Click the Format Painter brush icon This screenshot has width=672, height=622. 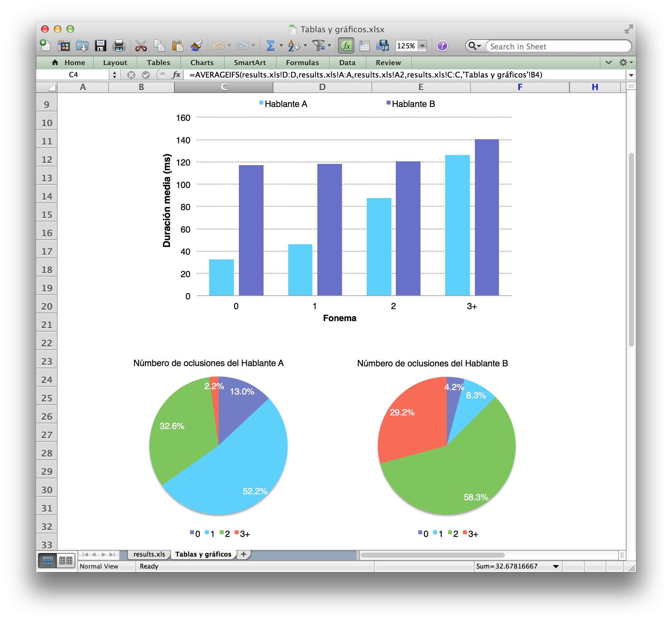point(196,46)
